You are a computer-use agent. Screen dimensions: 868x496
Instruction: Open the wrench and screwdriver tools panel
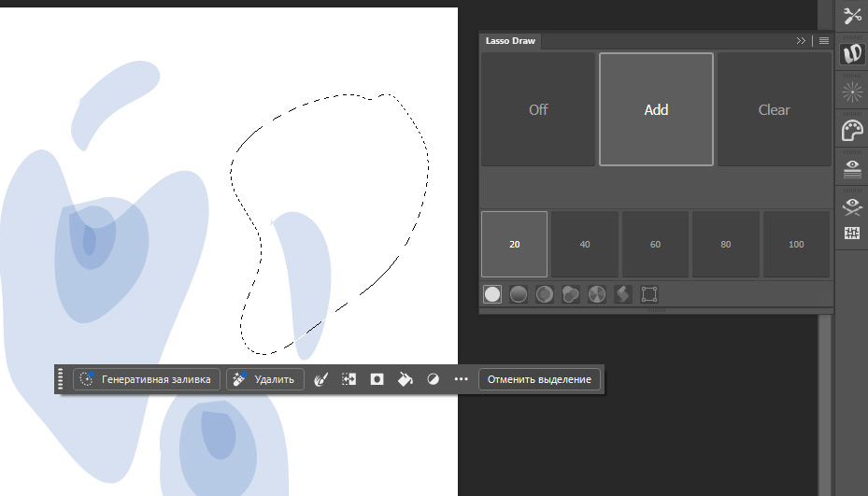coord(851,16)
